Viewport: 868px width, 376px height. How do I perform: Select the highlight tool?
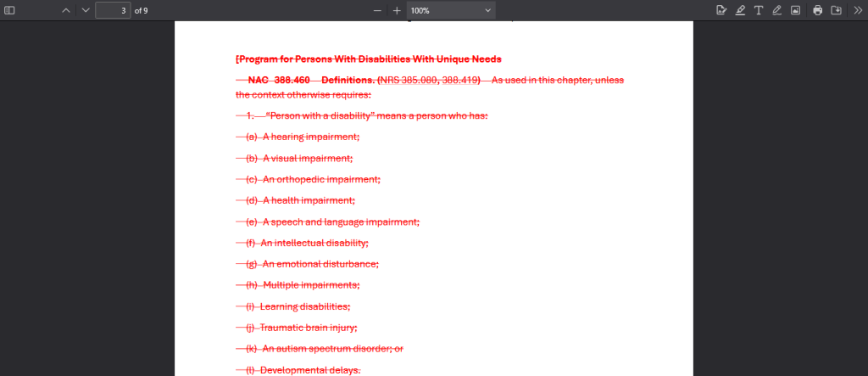[x=740, y=10]
